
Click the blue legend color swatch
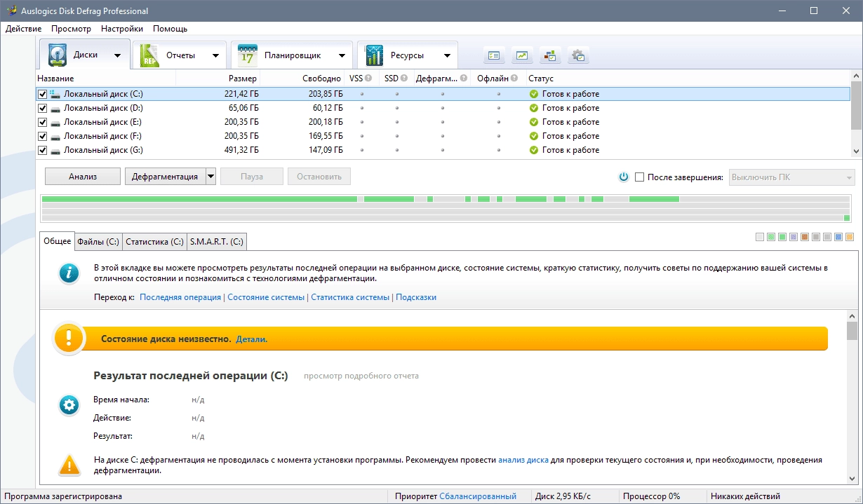(x=838, y=237)
